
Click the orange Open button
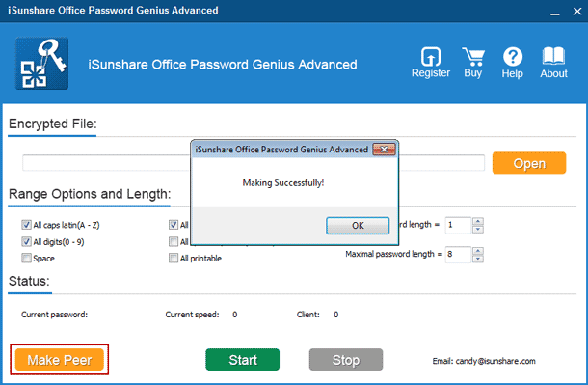[529, 163]
